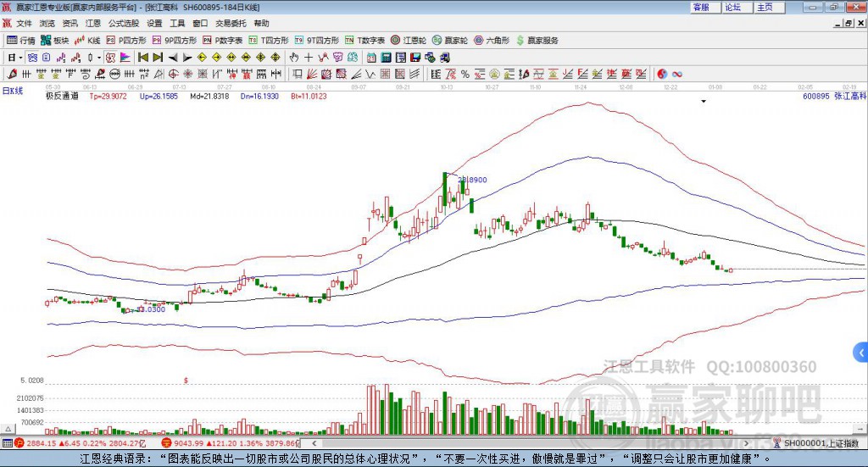The image size is (868, 467).
Task: Click the Tp=29.9072 indicator value
Action: [x=108, y=97]
